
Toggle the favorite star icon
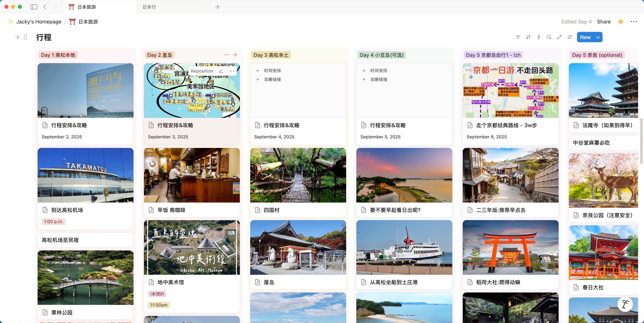pos(621,22)
